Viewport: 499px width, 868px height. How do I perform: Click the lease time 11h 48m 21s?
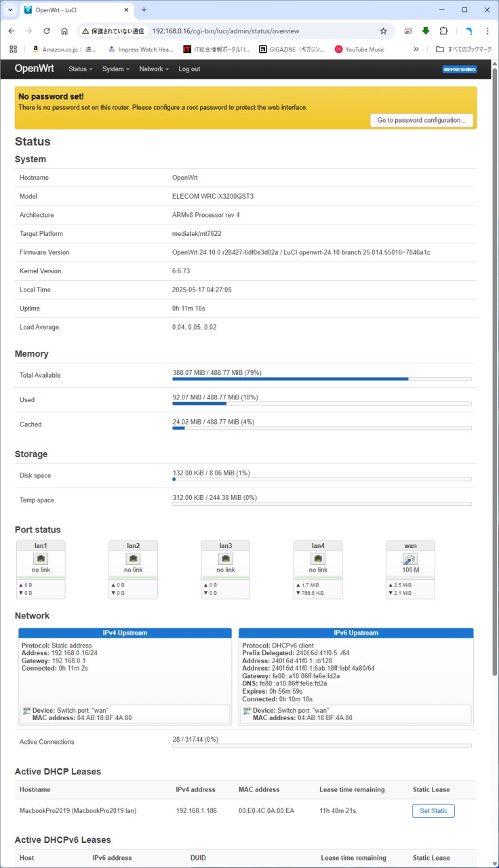338,810
